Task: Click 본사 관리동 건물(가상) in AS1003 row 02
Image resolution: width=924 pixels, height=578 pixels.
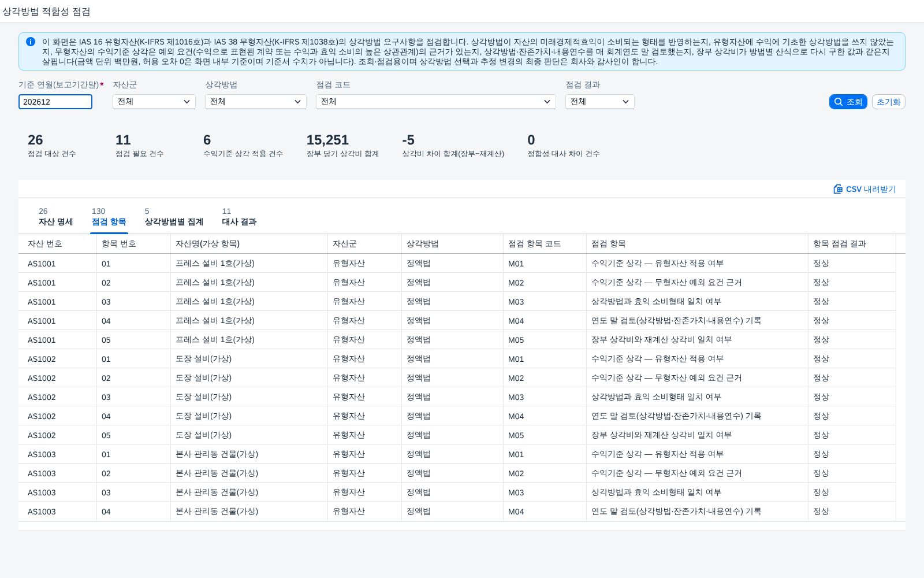Action: (x=217, y=473)
